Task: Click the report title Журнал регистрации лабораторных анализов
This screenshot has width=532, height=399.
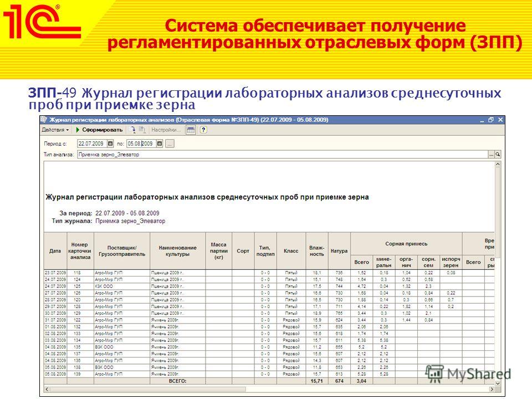Action: (207, 197)
